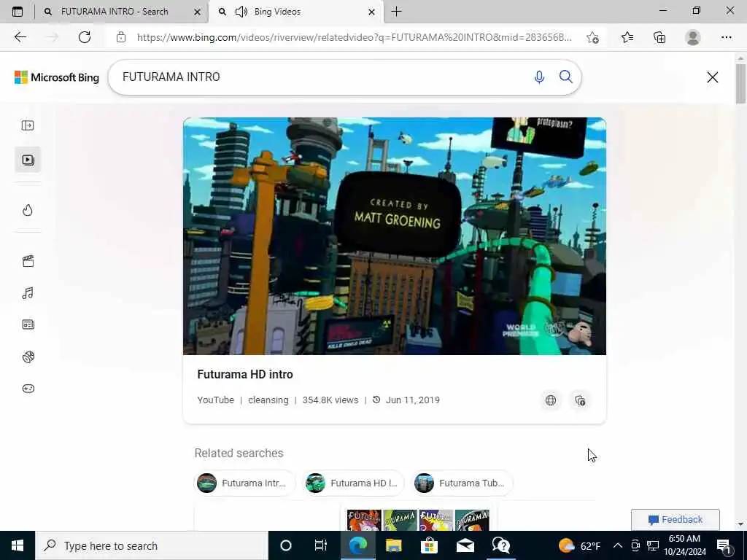Open the tab actions menu icon
Image resolution: width=747 pixels, height=560 pixels.
tap(18, 12)
